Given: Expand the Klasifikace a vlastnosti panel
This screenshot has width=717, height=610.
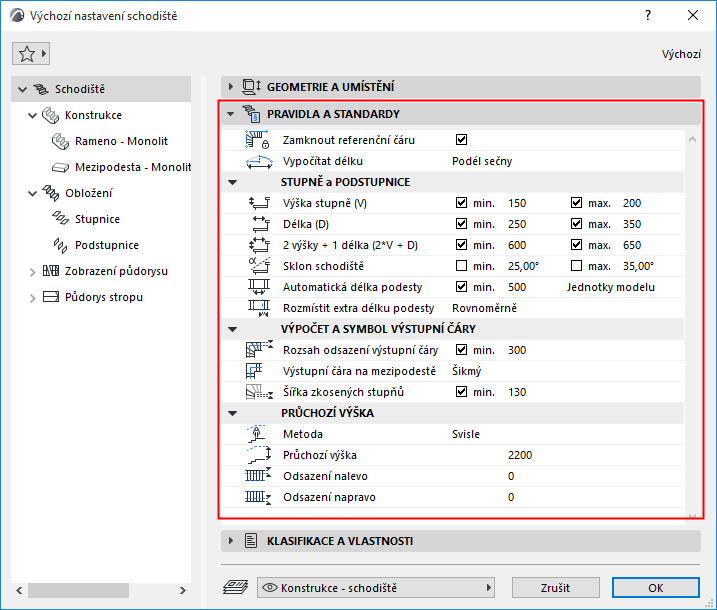Looking at the screenshot, I should pos(230,541).
